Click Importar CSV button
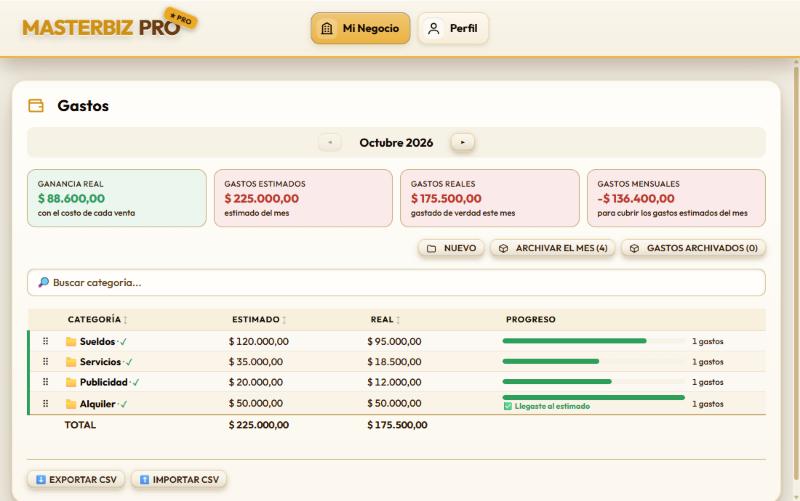800x501 pixels. [179, 480]
